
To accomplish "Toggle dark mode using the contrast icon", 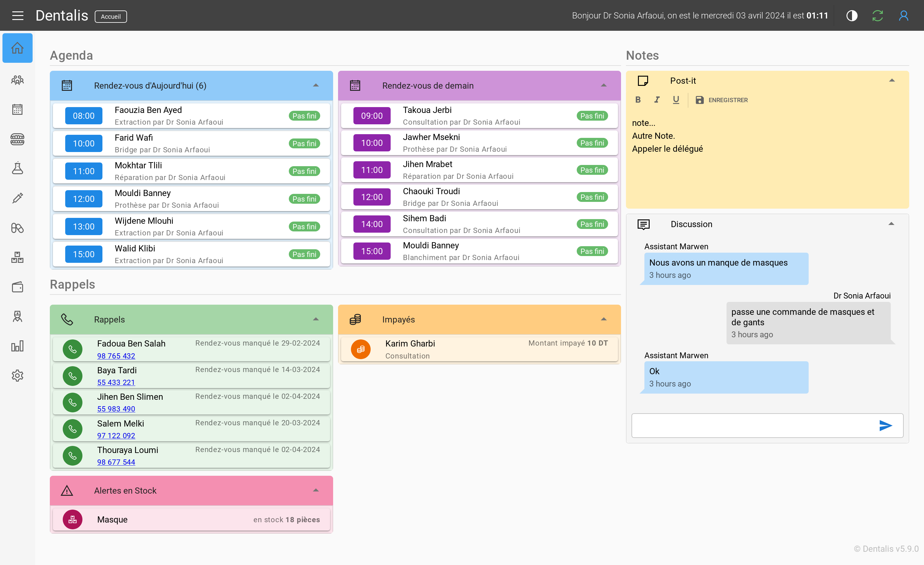I will [853, 16].
